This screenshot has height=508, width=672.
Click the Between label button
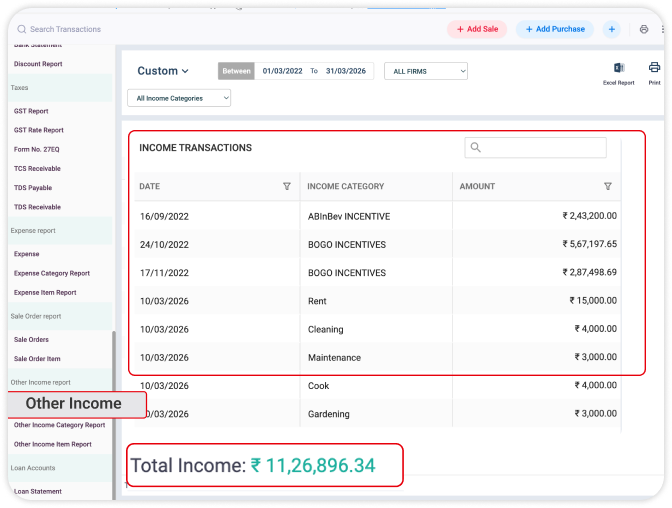(236, 71)
